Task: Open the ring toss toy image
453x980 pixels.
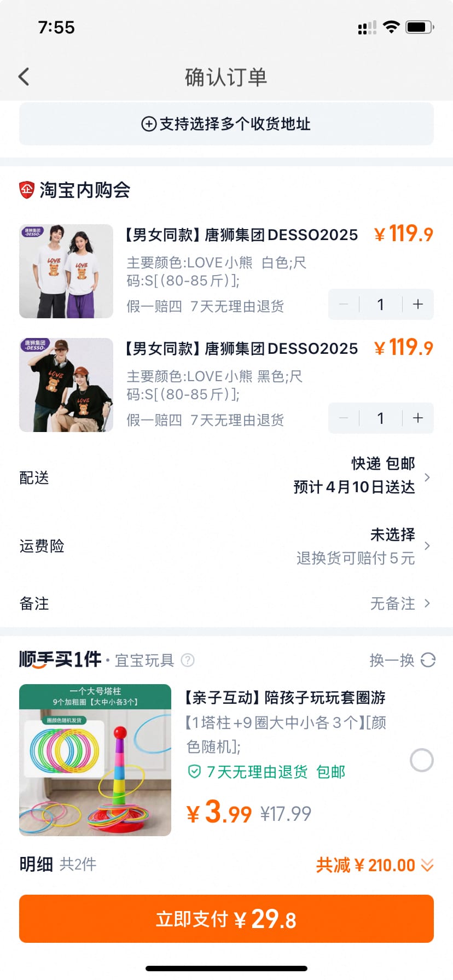Action: click(x=95, y=760)
